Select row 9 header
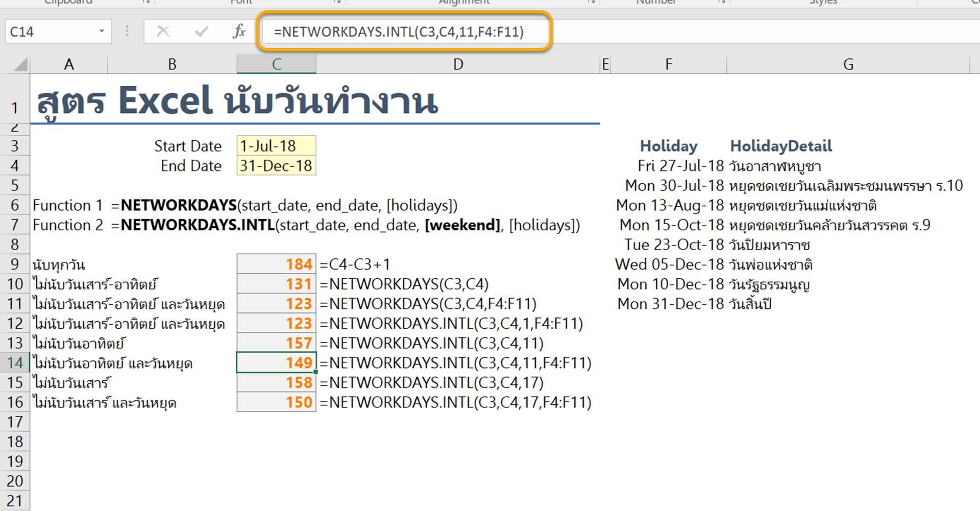 coord(15,264)
